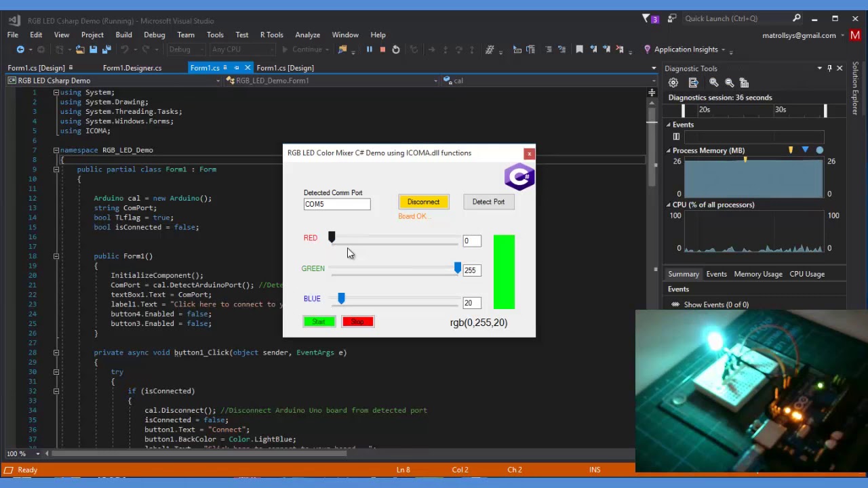
Task: Open the Solution Explorer side tab
Action: 856,88
